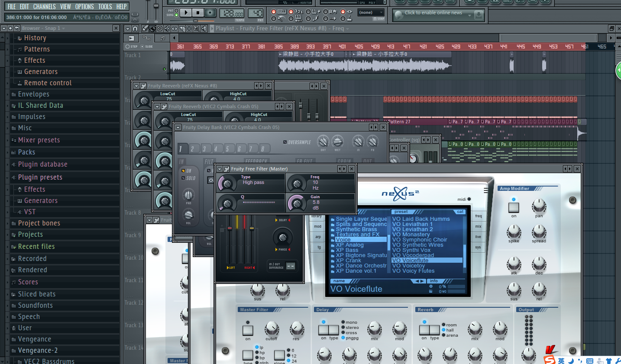Image resolution: width=621 pixels, height=364 pixels.
Task: Select the Mute tool in Playlist toolbar
Action: tap(167, 29)
